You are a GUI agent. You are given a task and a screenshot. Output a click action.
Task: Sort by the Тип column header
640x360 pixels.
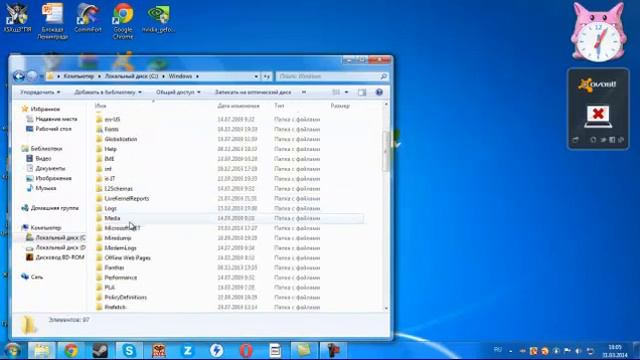[x=279, y=106]
